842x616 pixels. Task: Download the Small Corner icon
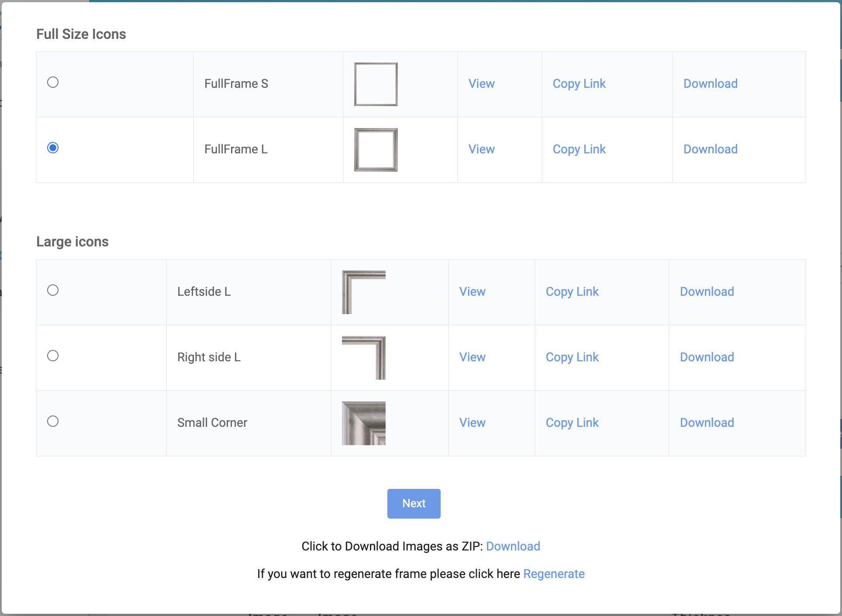click(707, 422)
